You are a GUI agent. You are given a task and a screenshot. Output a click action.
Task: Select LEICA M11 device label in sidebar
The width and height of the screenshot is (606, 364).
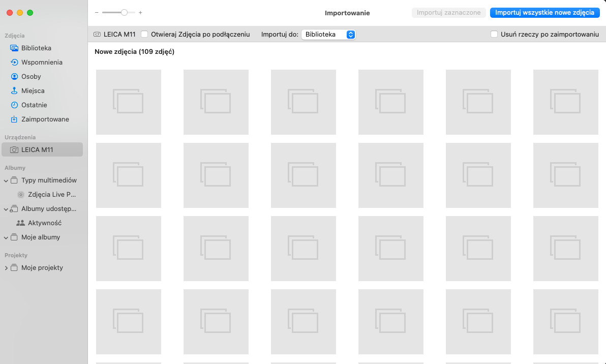point(37,149)
